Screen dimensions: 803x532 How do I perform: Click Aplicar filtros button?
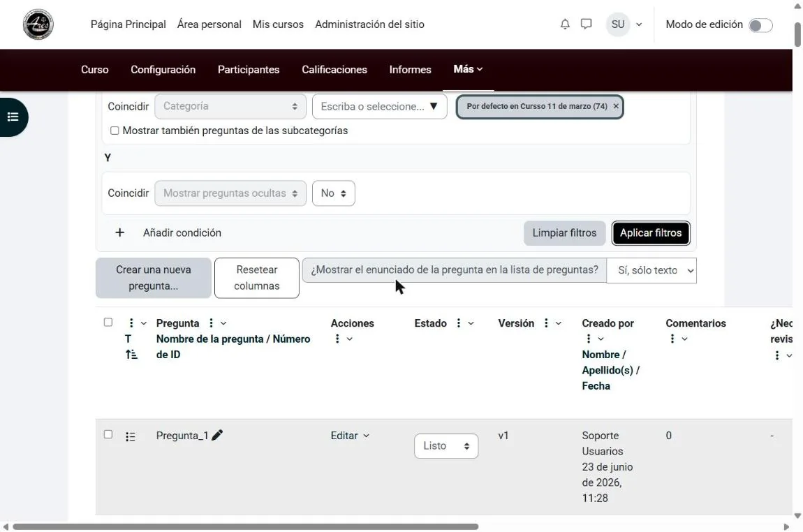[651, 233]
